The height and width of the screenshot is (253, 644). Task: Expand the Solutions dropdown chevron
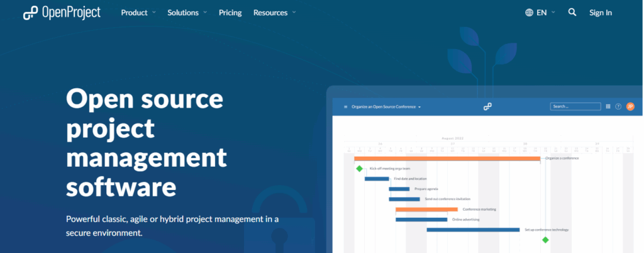(205, 13)
